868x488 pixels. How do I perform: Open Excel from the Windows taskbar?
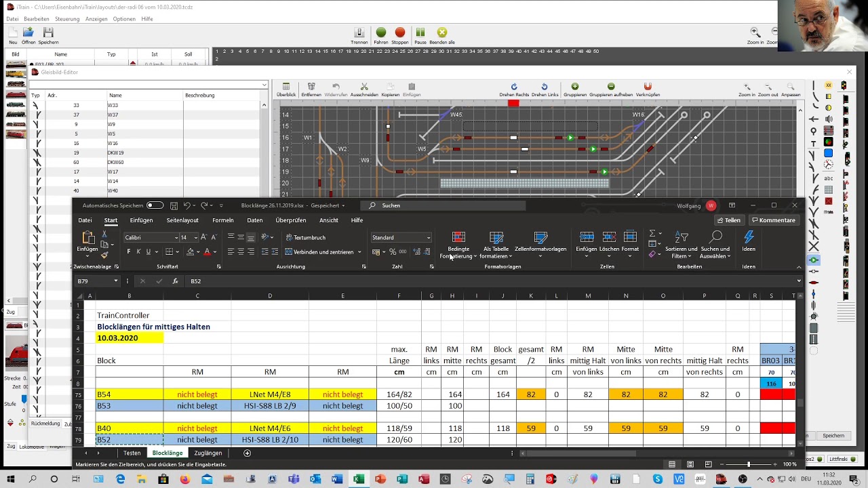(358, 479)
